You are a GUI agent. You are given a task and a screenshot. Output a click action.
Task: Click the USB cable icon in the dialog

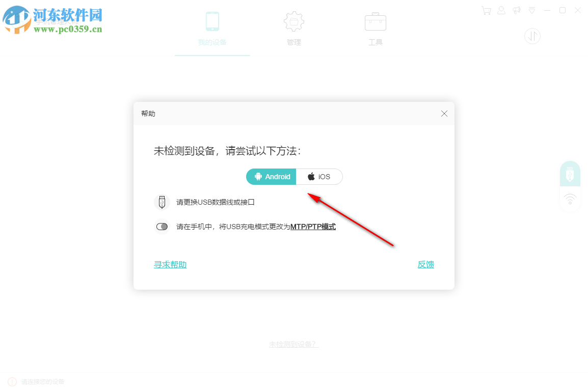click(x=162, y=202)
